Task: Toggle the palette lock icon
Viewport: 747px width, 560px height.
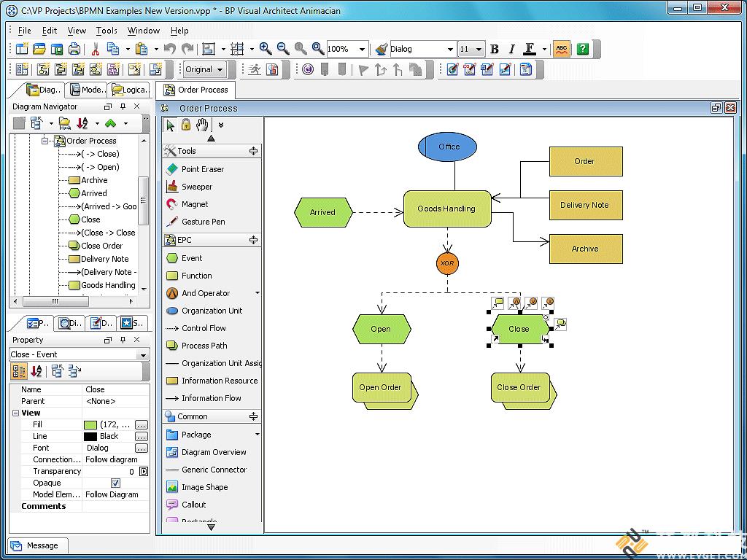Action: 186,125
